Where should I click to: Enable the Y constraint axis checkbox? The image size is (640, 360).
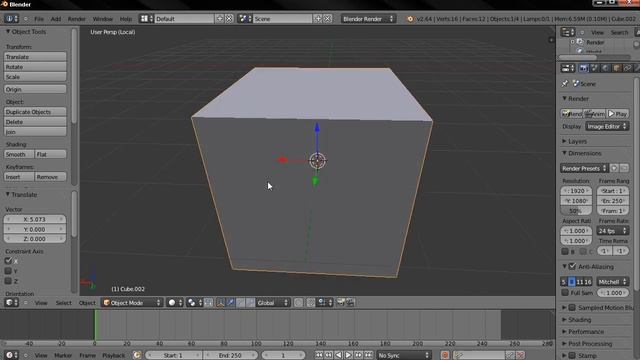tap(8, 271)
